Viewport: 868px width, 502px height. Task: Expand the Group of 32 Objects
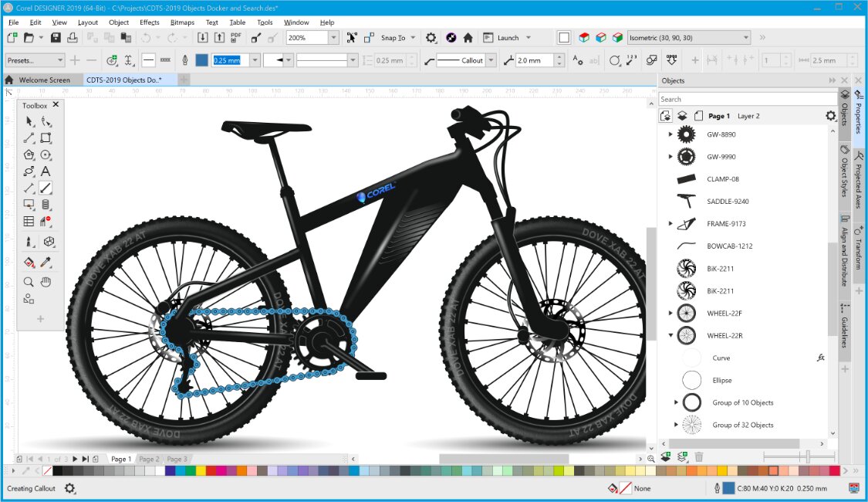[x=676, y=425]
